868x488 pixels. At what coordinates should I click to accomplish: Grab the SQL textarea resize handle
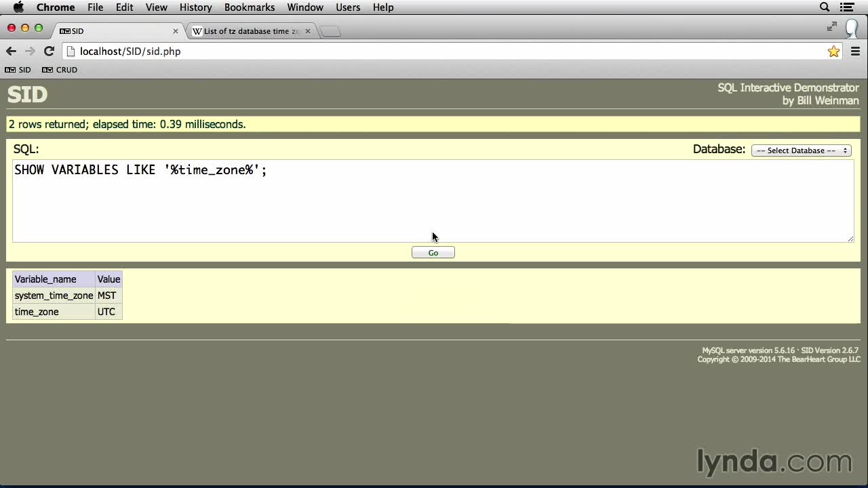(x=850, y=238)
